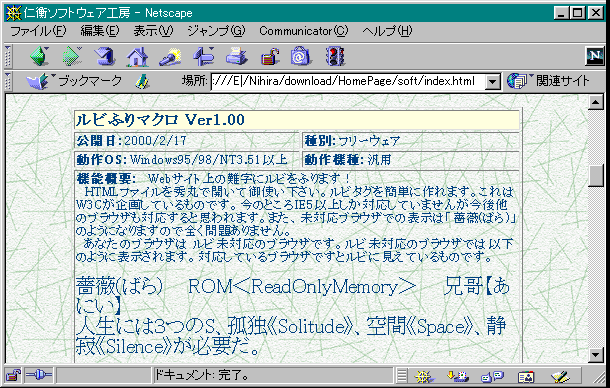Go back with the Back arrow icon
This screenshot has width=610, height=388.
[39, 56]
